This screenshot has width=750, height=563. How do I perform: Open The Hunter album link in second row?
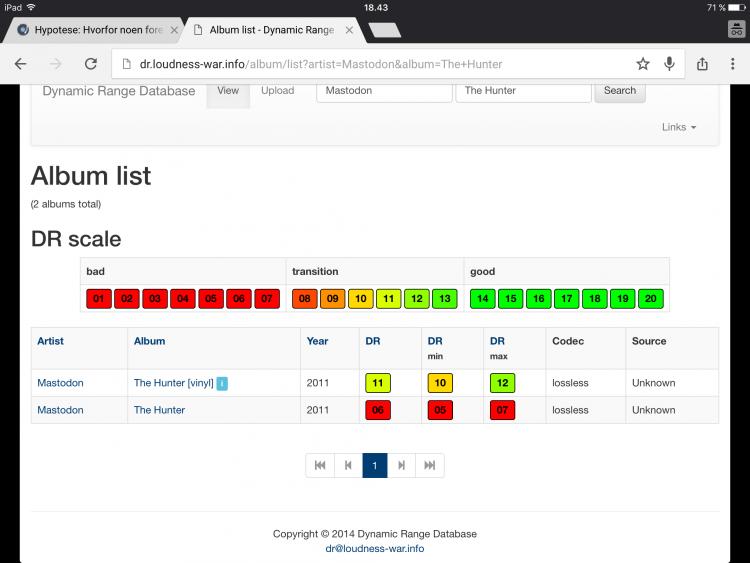pos(159,410)
